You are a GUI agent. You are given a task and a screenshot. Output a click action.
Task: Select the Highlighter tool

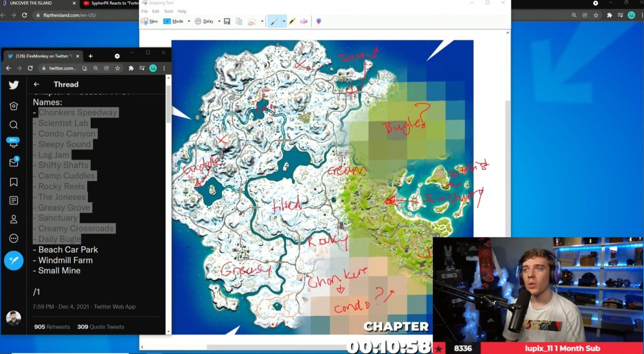pos(292,21)
